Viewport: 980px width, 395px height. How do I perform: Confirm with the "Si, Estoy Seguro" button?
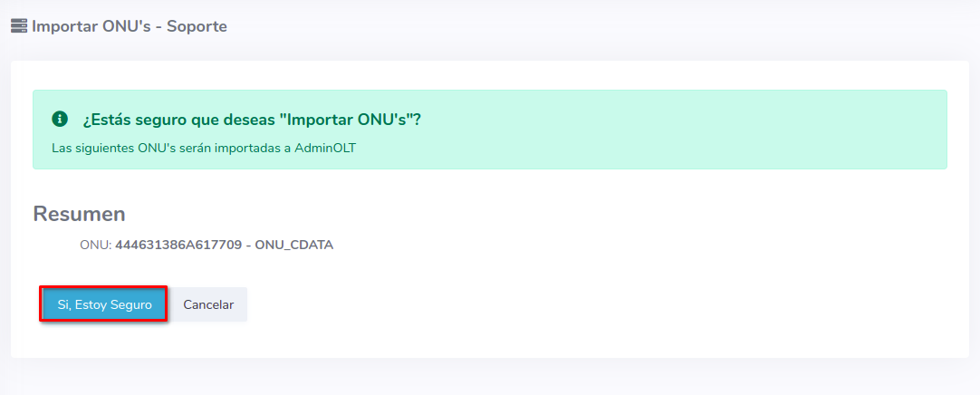coord(104,305)
